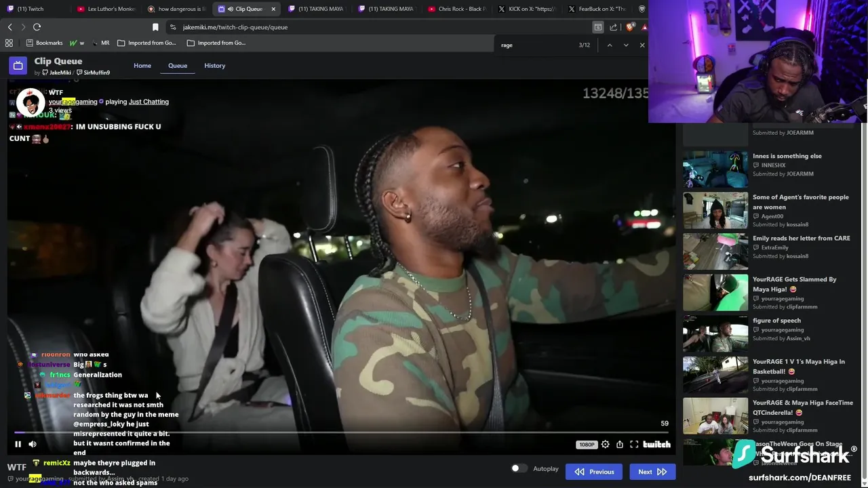Switch to the Chris Rock - Black tab
This screenshot has width=868, height=488.
click(457, 9)
